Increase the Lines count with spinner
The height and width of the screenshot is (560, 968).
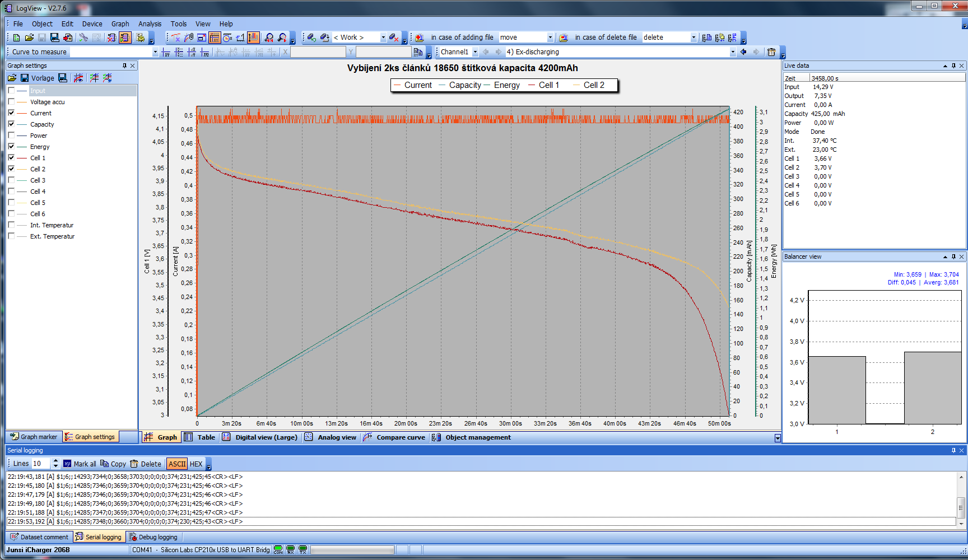click(55, 461)
